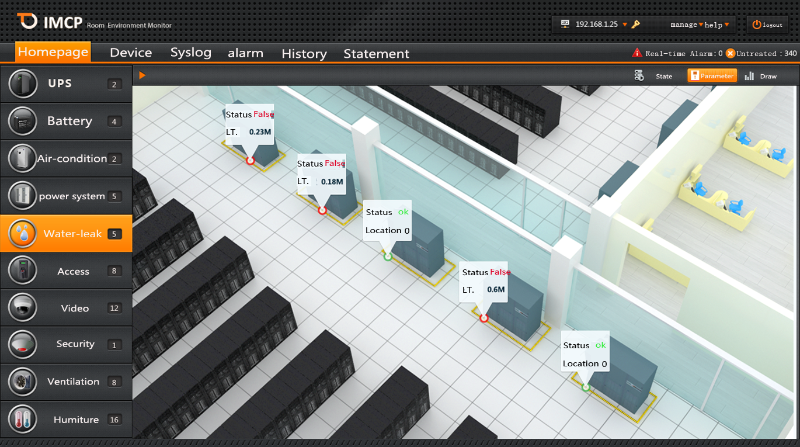Select the Battery icon in sidebar

21,121
